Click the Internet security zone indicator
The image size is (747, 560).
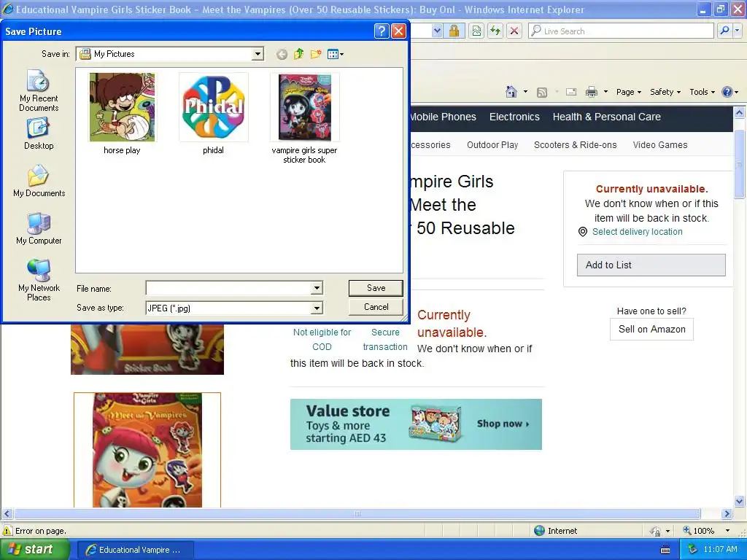pos(555,531)
